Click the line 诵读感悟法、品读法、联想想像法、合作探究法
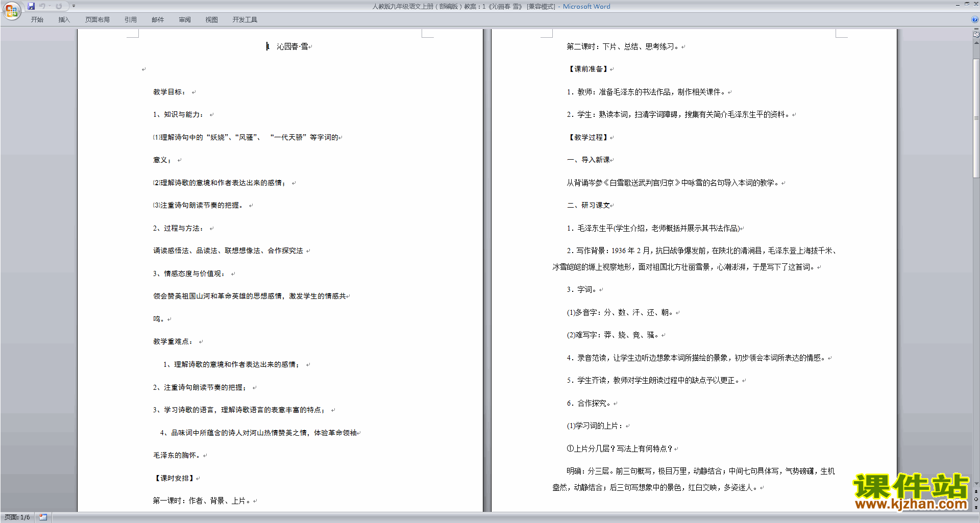This screenshot has height=523, width=980. [x=228, y=251]
